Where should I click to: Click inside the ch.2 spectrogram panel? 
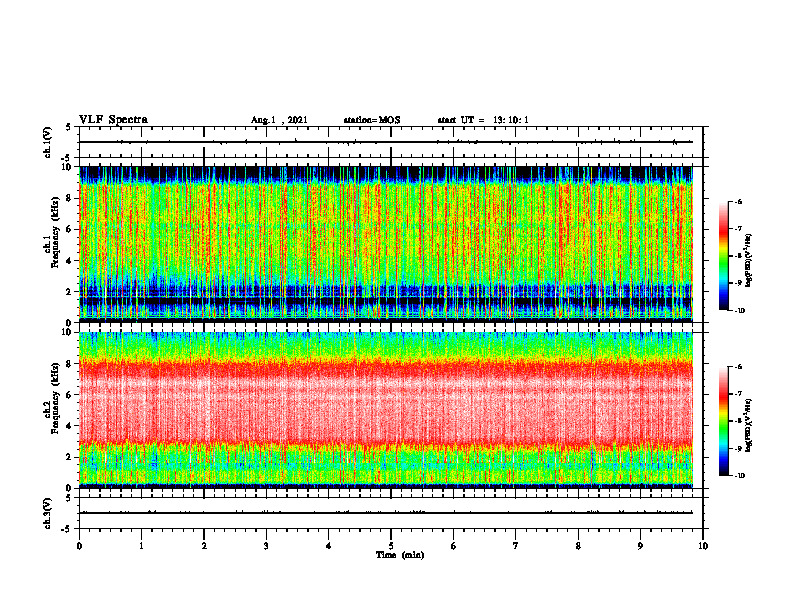point(386,410)
